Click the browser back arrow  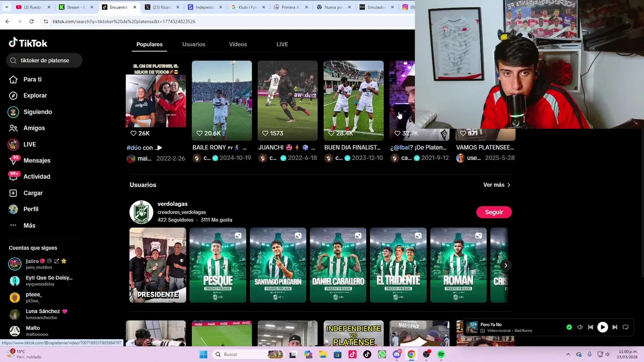(7, 22)
